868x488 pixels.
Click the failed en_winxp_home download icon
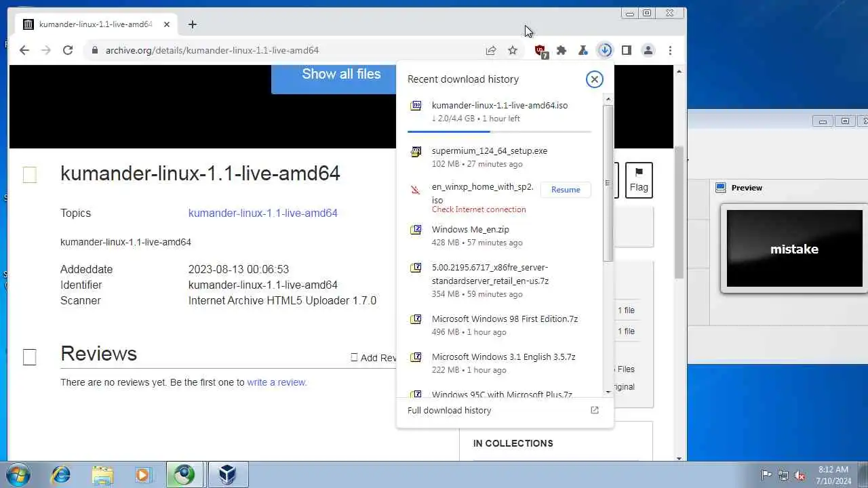[x=416, y=190]
